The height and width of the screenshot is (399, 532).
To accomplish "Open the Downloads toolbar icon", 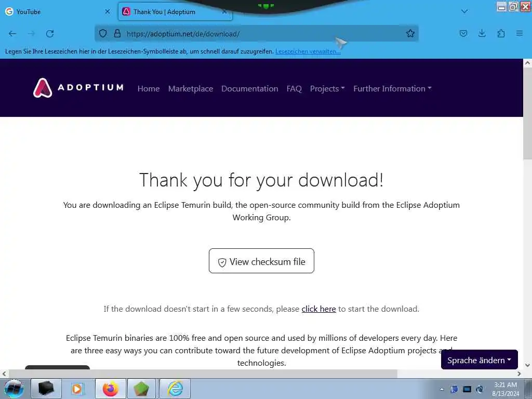I will pos(482,33).
